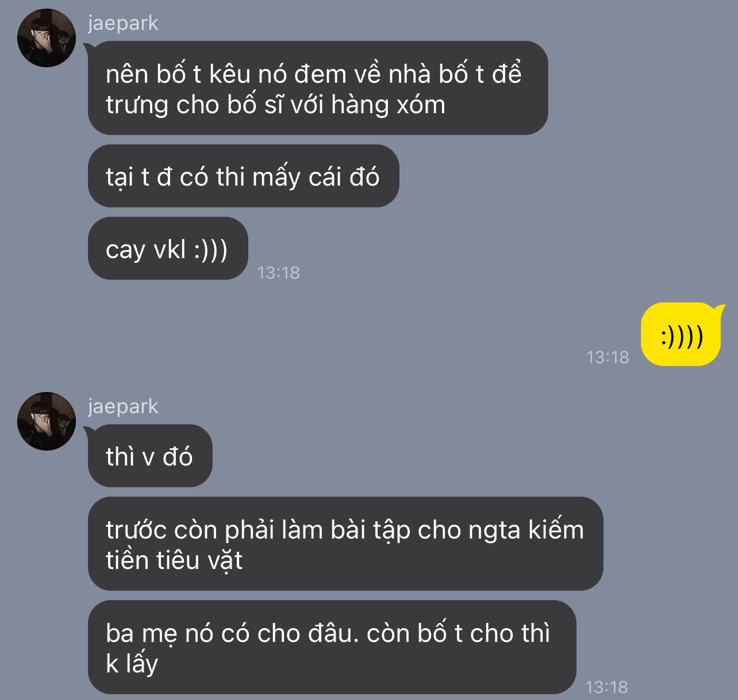Tap the word 'kiếm' in the bài tập message

tap(556, 529)
